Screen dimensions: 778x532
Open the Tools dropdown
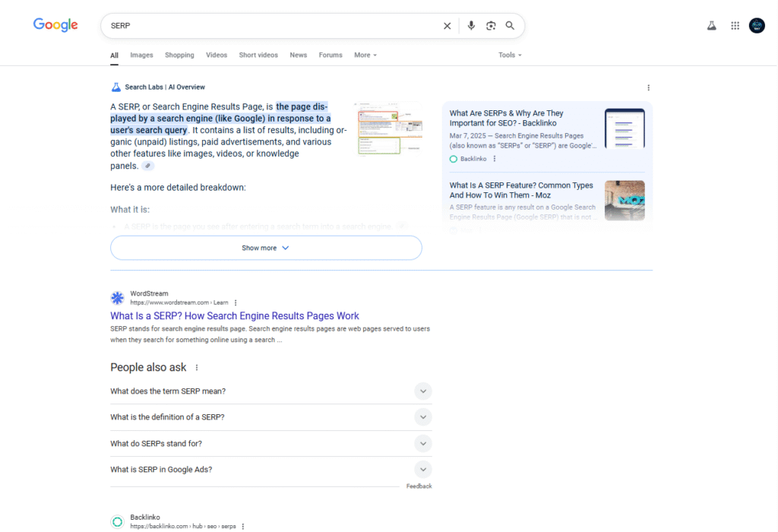pos(510,55)
